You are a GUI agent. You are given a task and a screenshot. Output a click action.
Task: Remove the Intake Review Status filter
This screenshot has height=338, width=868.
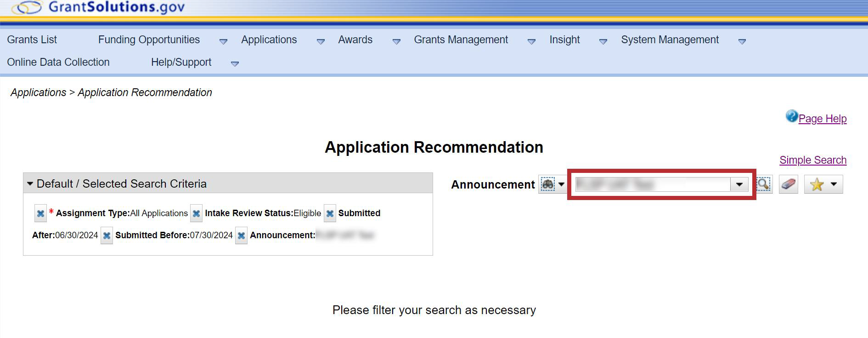196,213
